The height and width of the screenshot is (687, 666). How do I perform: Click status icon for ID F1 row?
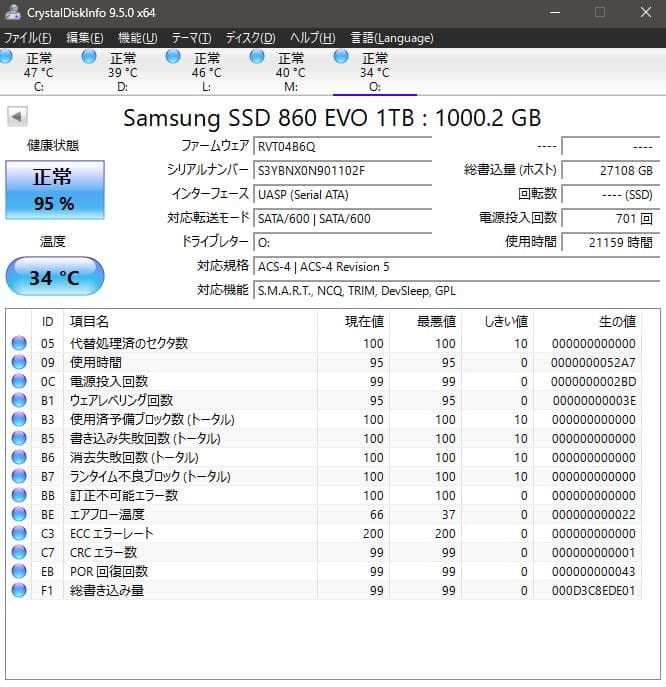[x=19, y=590]
